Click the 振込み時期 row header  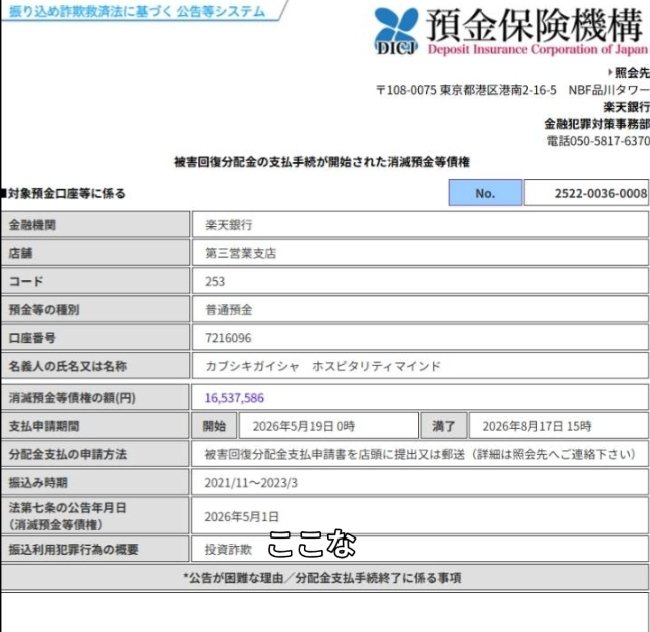coord(95,482)
